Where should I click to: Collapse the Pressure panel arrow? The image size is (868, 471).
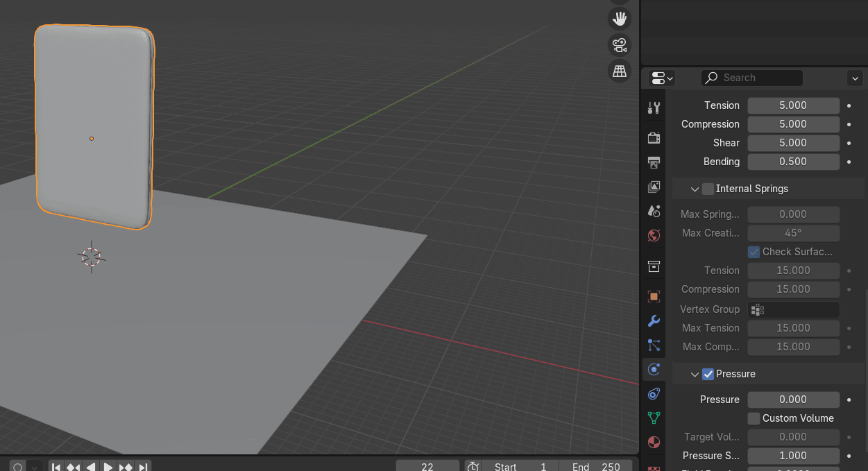pyautogui.click(x=694, y=374)
